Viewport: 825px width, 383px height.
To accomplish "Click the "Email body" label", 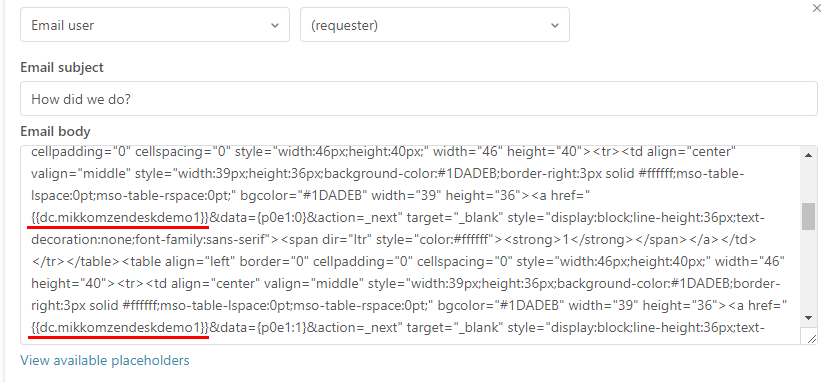I will click(x=55, y=131).
